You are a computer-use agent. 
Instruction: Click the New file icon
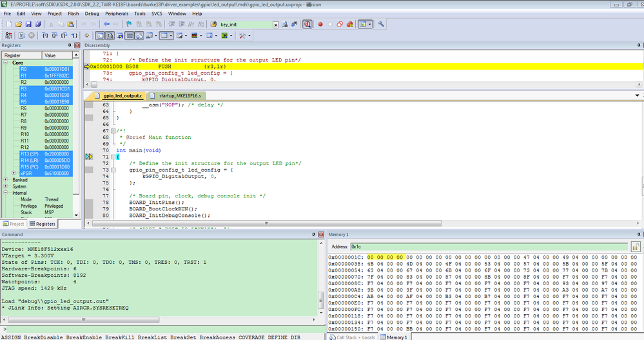pyautogui.click(x=9, y=25)
